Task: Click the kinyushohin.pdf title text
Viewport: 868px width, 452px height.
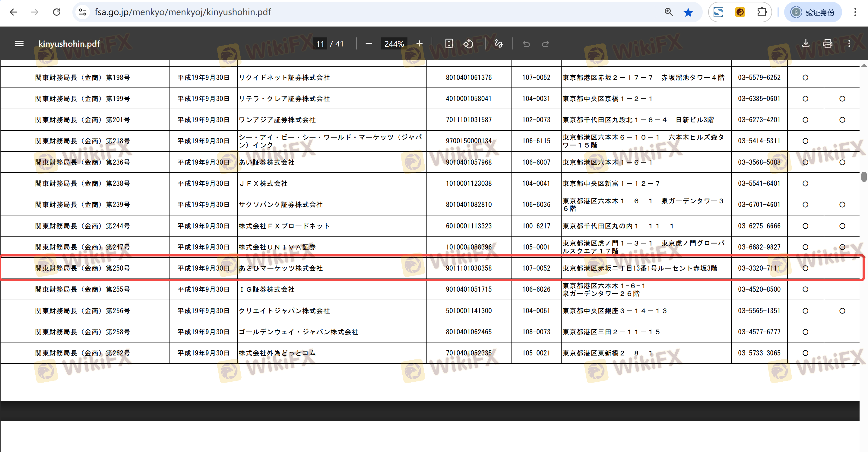Action: pyautogui.click(x=69, y=44)
